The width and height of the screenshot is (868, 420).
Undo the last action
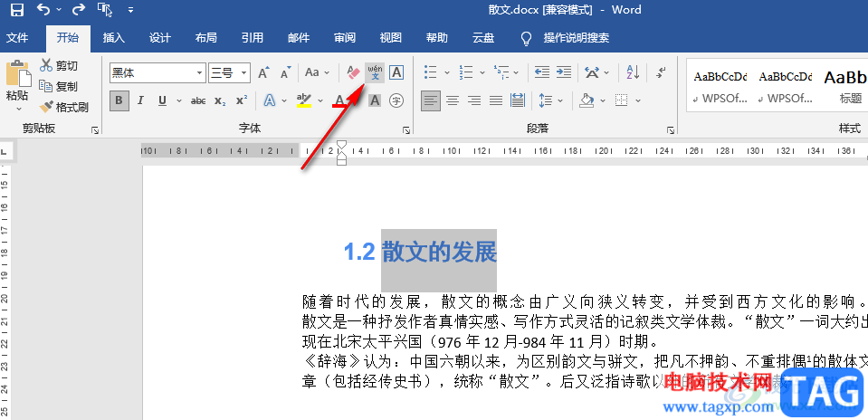point(43,9)
